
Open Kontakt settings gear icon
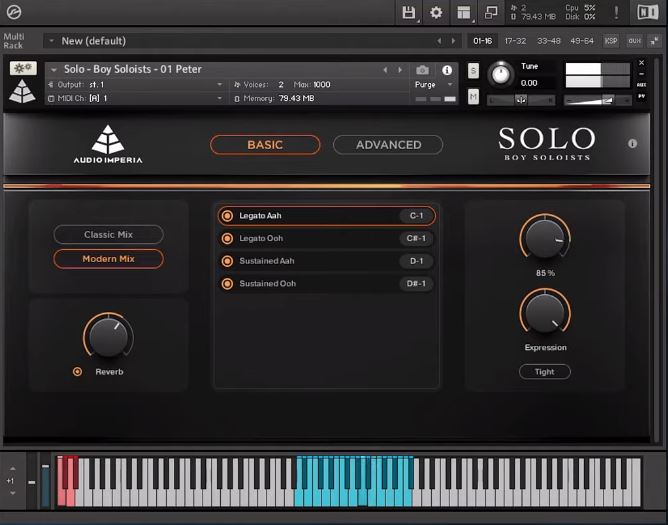tap(436, 12)
